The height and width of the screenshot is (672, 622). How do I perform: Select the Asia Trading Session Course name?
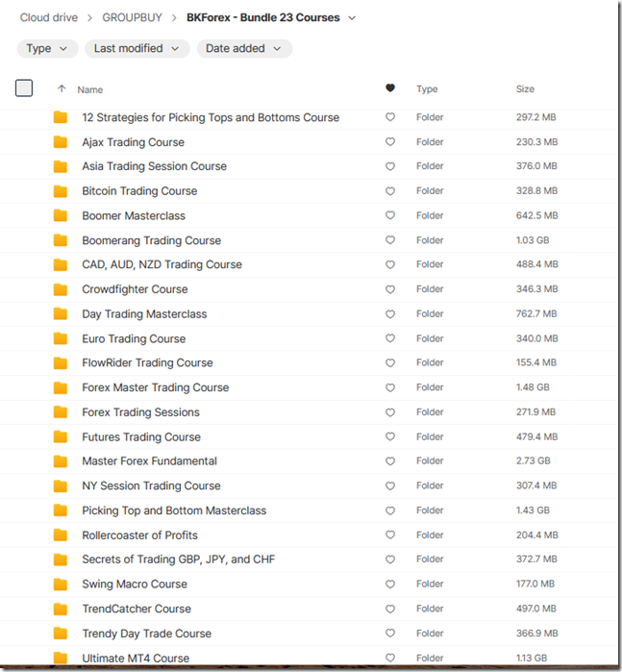click(155, 166)
